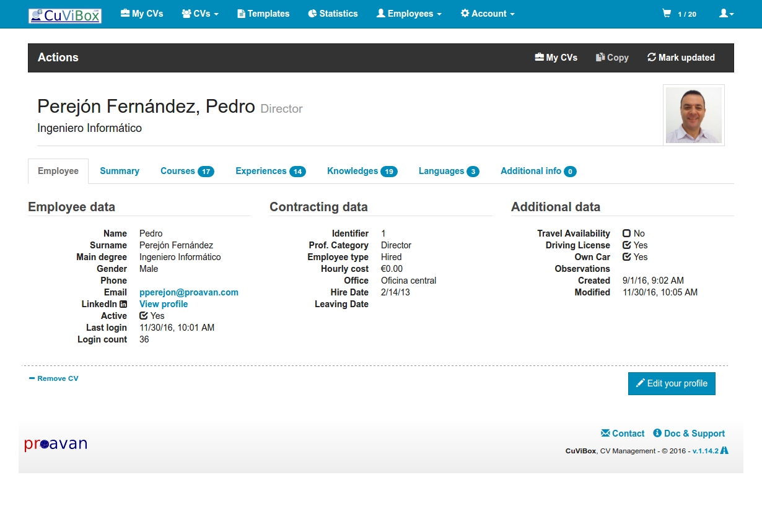Click the CuViBox logo

click(x=65, y=15)
